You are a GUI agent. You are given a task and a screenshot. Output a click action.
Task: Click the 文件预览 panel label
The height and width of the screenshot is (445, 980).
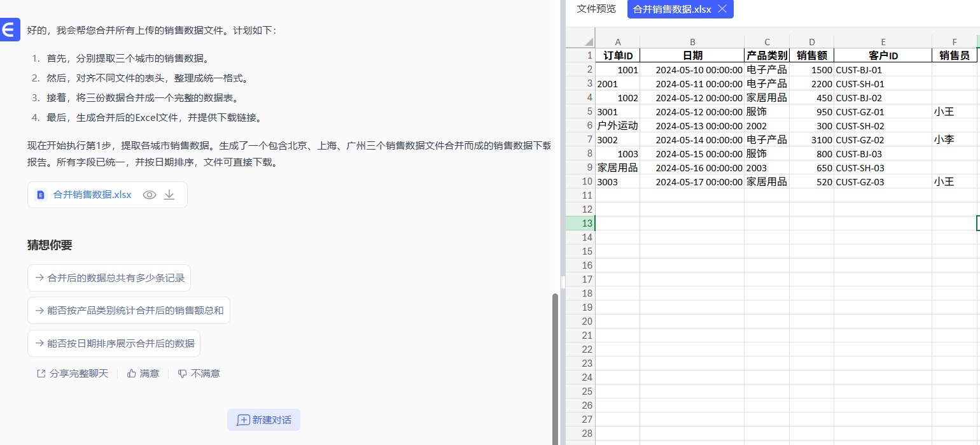click(596, 9)
